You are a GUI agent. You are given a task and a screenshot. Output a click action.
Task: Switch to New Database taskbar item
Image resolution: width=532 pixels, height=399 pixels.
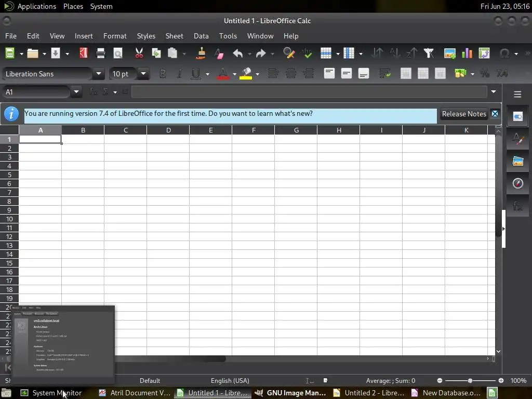coord(446,393)
